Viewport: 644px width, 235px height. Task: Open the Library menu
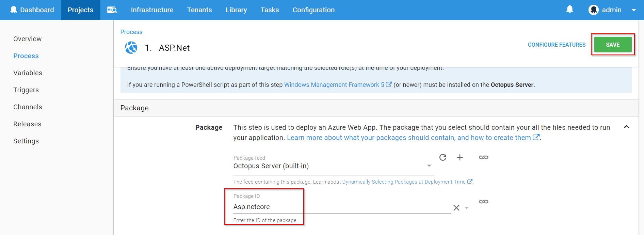coord(236,10)
